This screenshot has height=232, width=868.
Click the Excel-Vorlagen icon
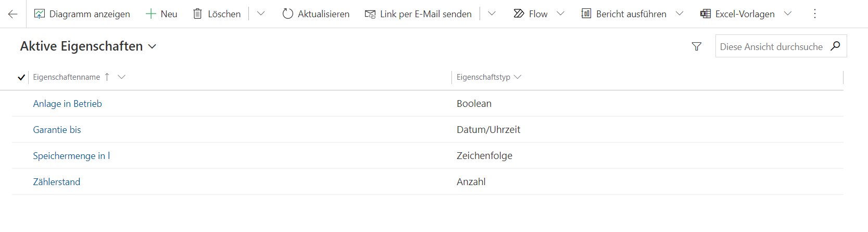706,14
